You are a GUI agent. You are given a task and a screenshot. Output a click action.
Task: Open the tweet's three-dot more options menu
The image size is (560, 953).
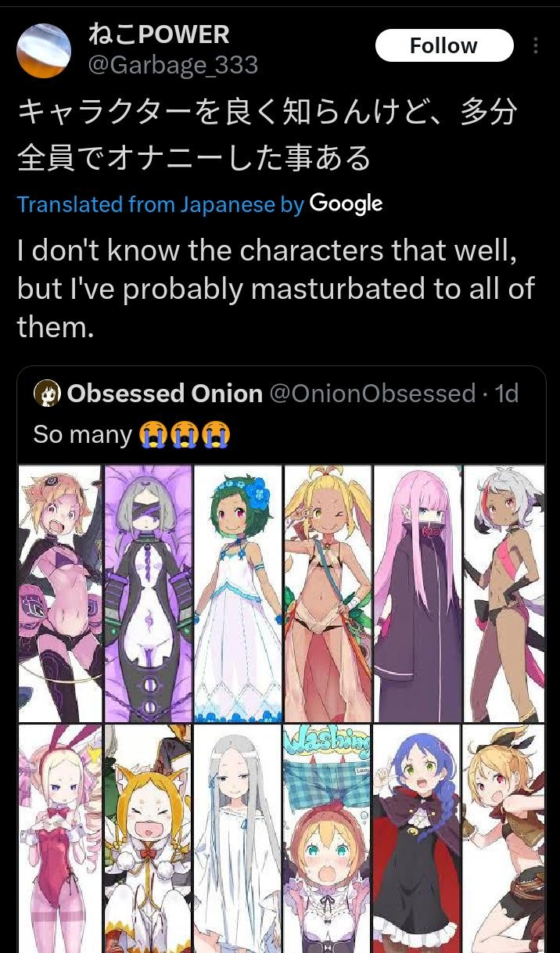click(536, 46)
